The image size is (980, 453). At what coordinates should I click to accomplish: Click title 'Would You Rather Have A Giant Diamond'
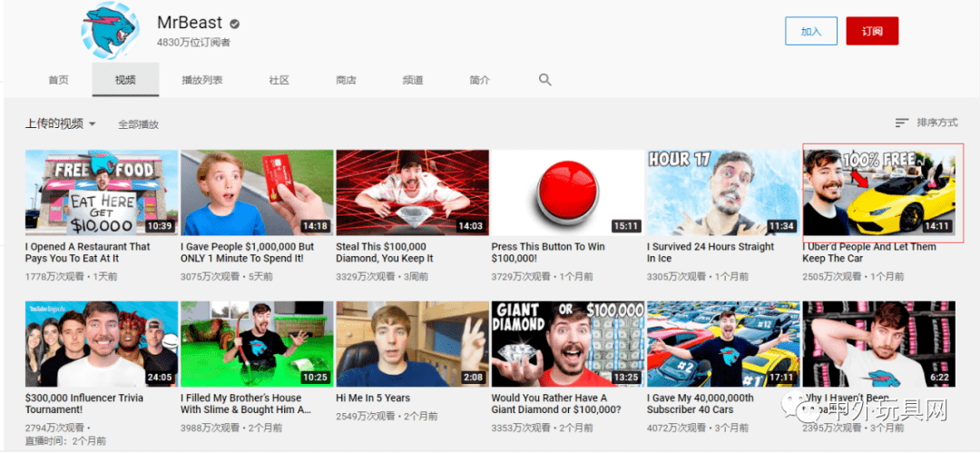[556, 404]
